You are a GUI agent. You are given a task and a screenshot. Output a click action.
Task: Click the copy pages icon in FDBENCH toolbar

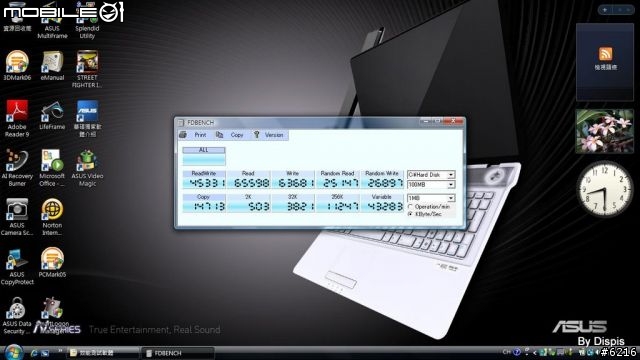(x=219, y=135)
